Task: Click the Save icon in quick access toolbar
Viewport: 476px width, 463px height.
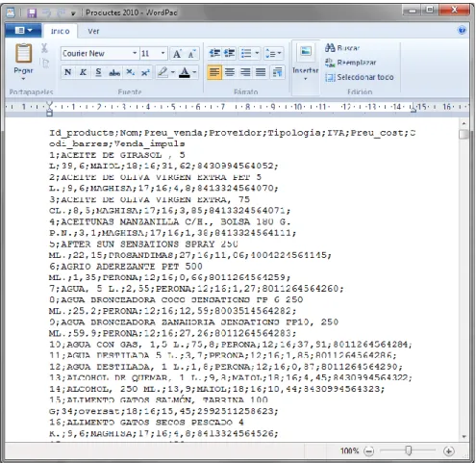Action: pos(32,13)
